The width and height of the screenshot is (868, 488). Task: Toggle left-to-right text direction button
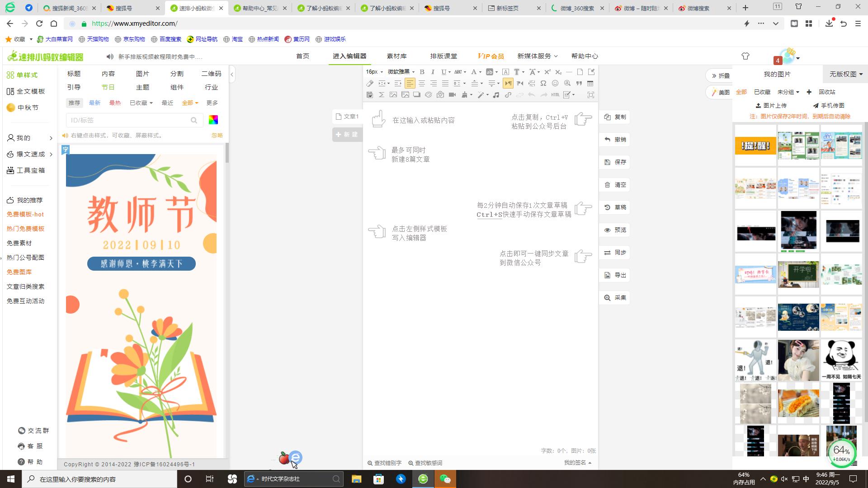508,83
